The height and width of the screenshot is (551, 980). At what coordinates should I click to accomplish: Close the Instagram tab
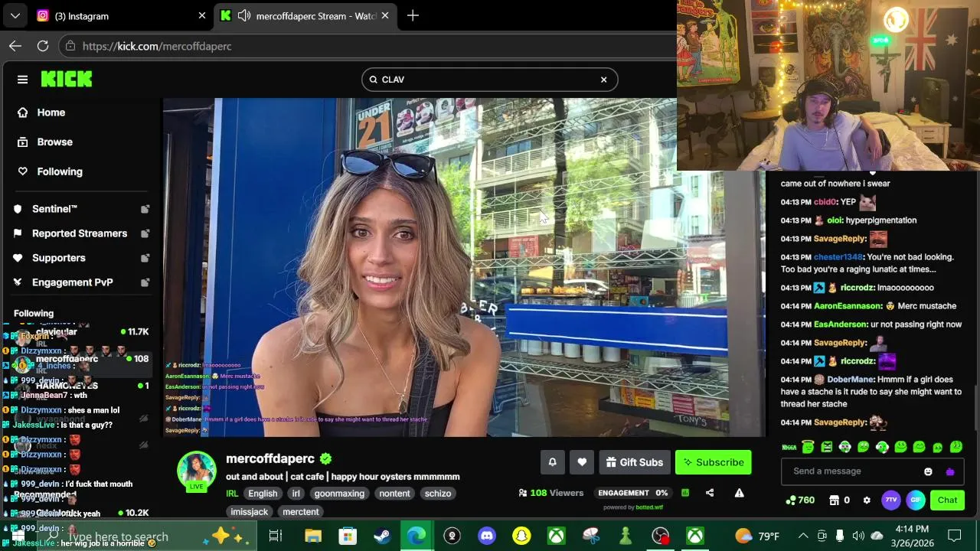[202, 15]
